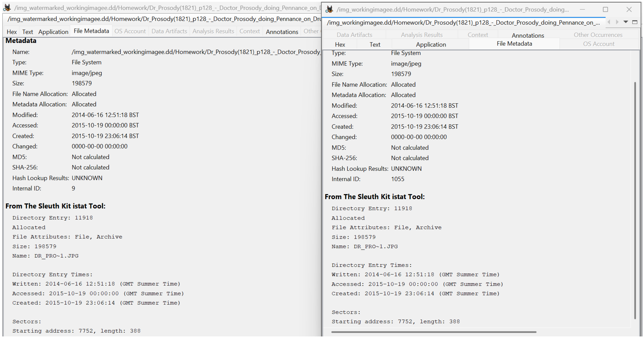Click the scroll documents left arrow

click(609, 22)
